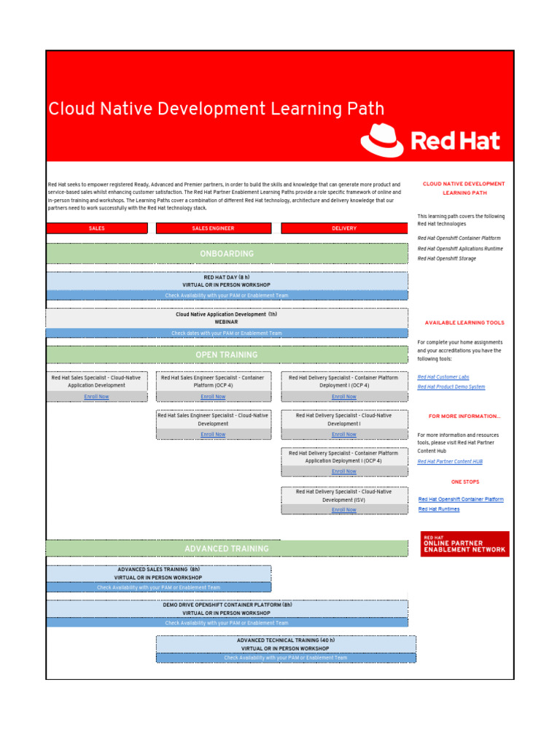The image size is (560, 747).
Task: Click the Cloud Native Development Learning Path title
Action: (x=216, y=109)
